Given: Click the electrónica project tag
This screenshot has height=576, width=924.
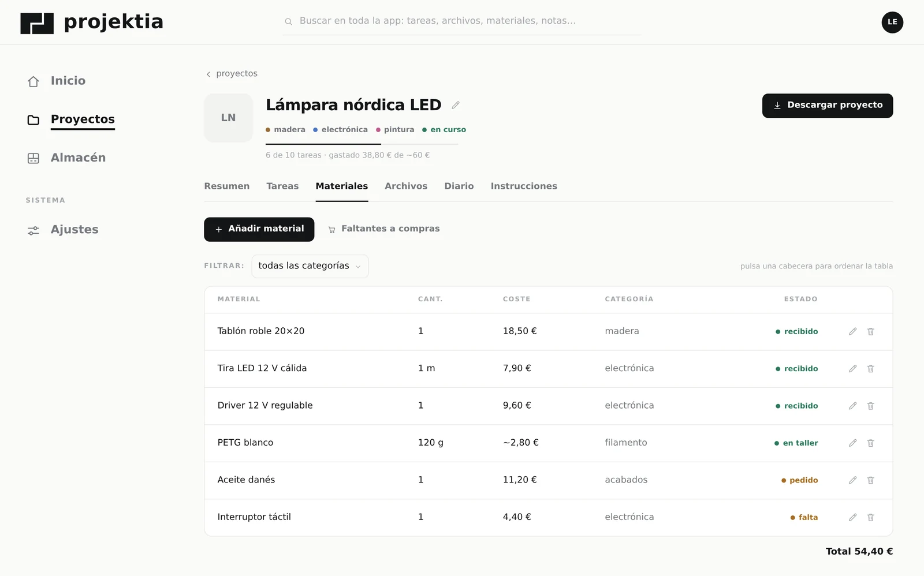Looking at the screenshot, I should [340, 130].
